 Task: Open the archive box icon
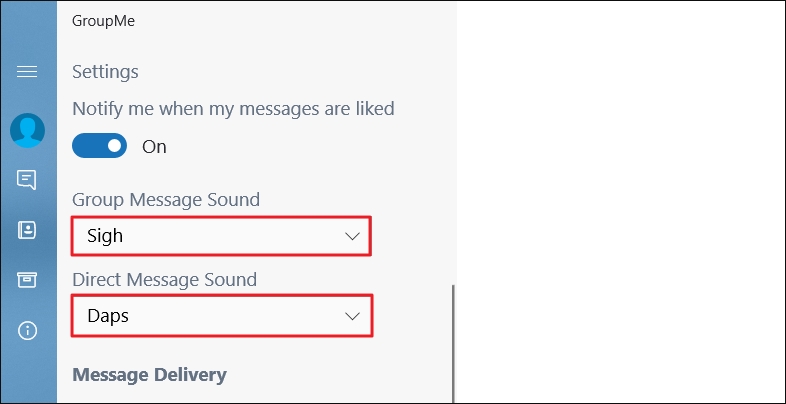pyautogui.click(x=27, y=280)
